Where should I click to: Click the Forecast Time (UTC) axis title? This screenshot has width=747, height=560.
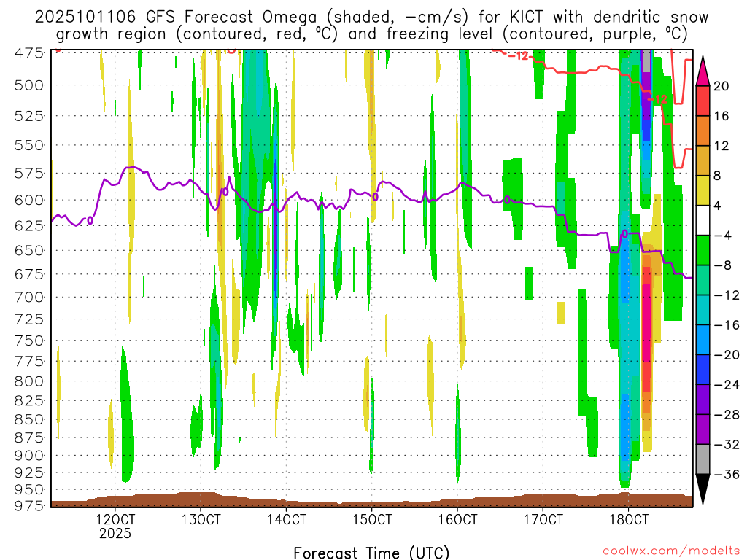(371, 553)
